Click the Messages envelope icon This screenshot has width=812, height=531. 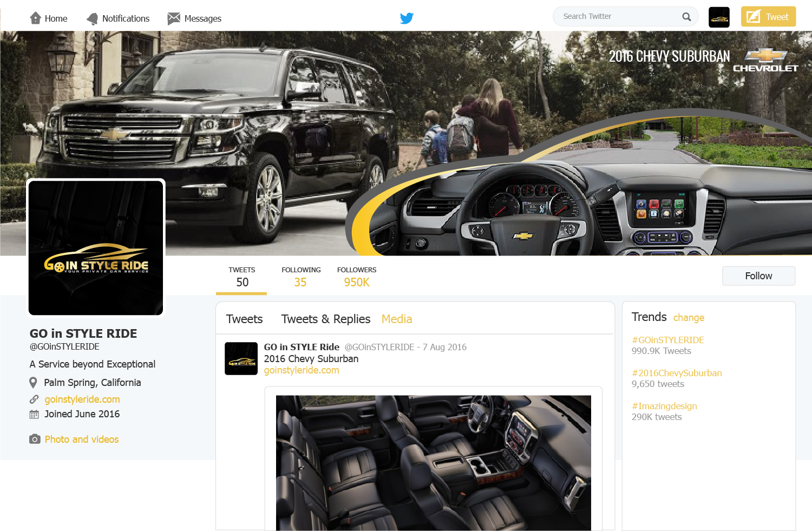pyautogui.click(x=174, y=19)
